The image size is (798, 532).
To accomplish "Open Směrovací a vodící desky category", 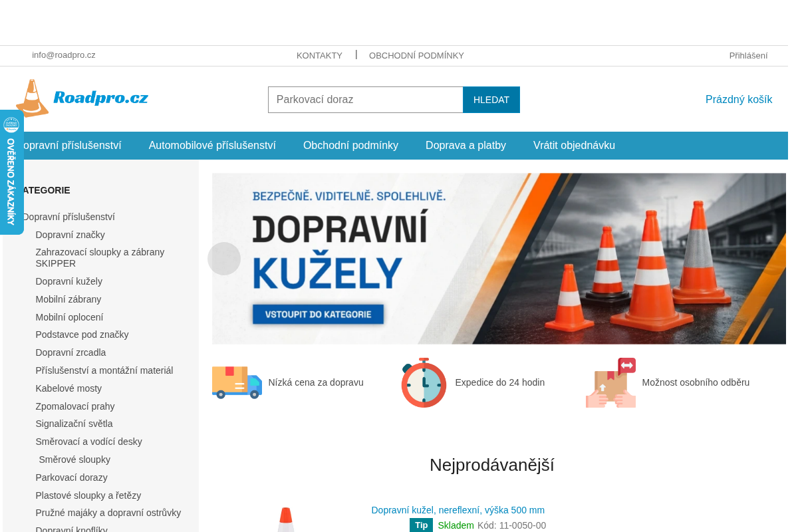I will (88, 442).
